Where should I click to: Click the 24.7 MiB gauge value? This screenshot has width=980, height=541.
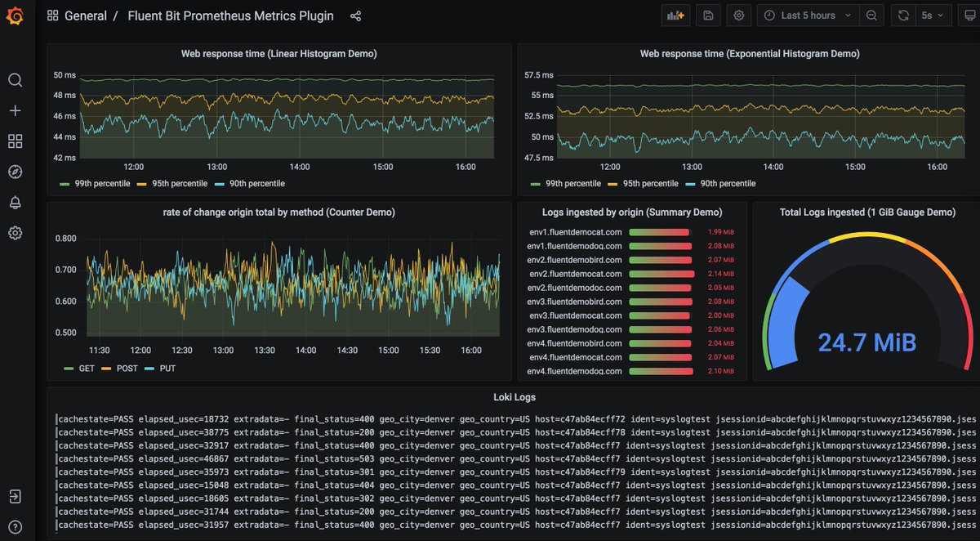(867, 342)
